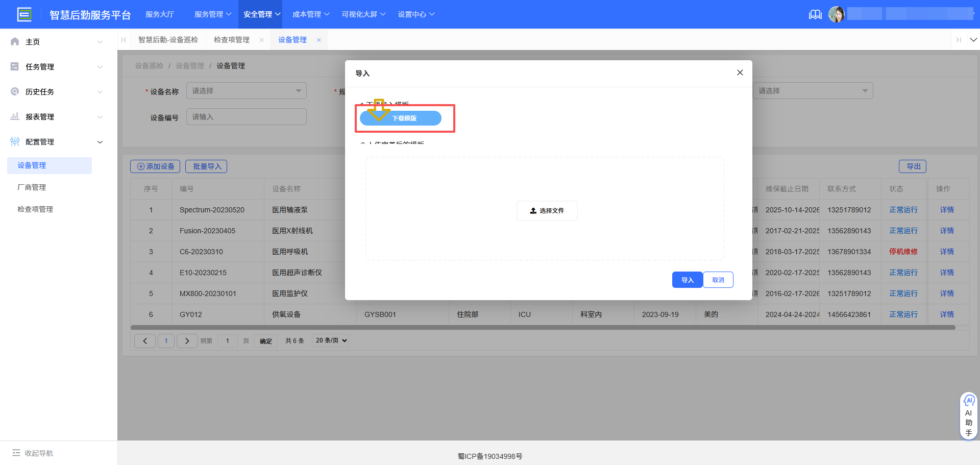Click the upload icon on 选择文件
The width and height of the screenshot is (980, 465).
[x=532, y=210]
